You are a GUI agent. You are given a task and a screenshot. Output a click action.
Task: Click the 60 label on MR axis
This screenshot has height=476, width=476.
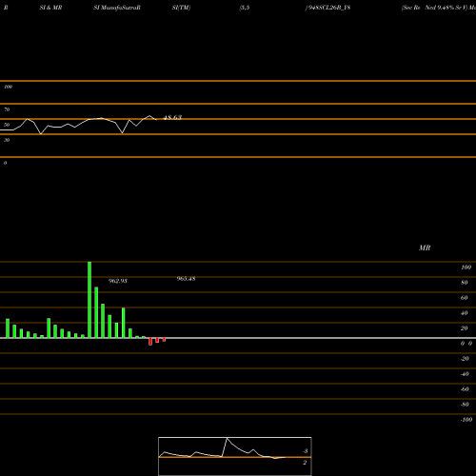coord(465,298)
